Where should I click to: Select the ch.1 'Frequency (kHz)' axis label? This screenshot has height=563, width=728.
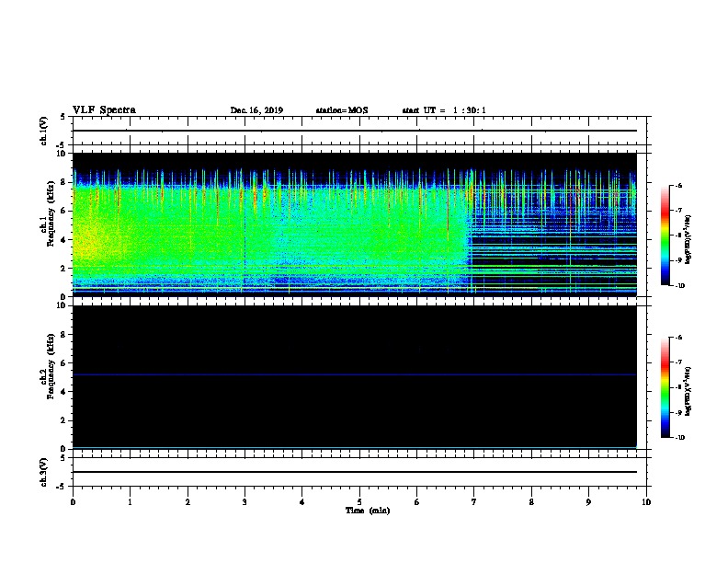click(51, 213)
